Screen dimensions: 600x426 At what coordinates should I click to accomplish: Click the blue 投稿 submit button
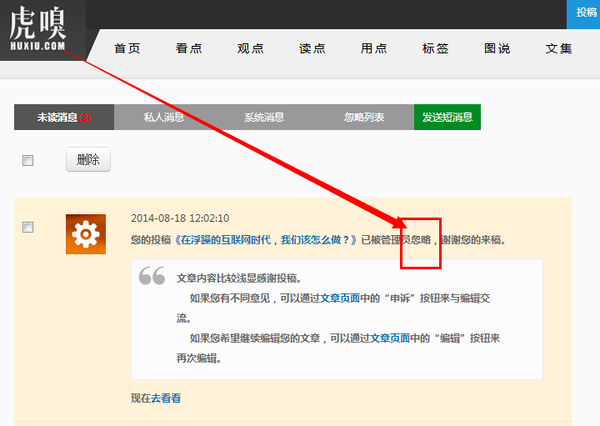586,10
